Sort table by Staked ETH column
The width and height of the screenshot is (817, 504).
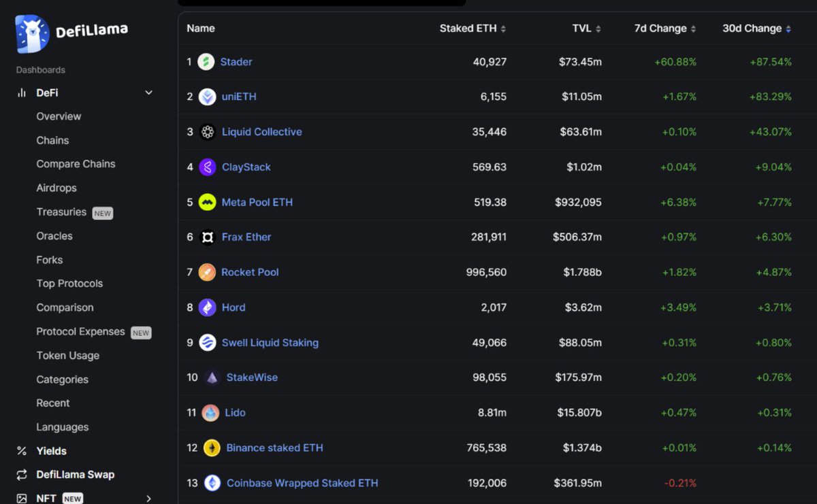472,29
